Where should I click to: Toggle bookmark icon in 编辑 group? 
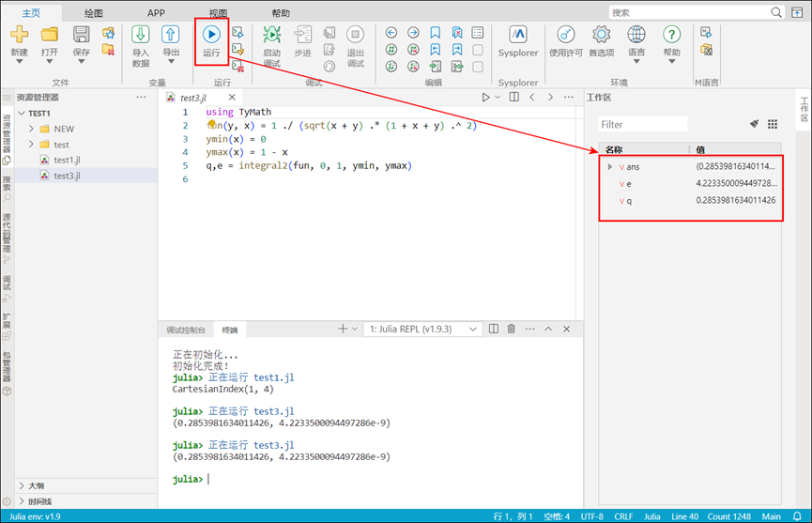(435, 33)
